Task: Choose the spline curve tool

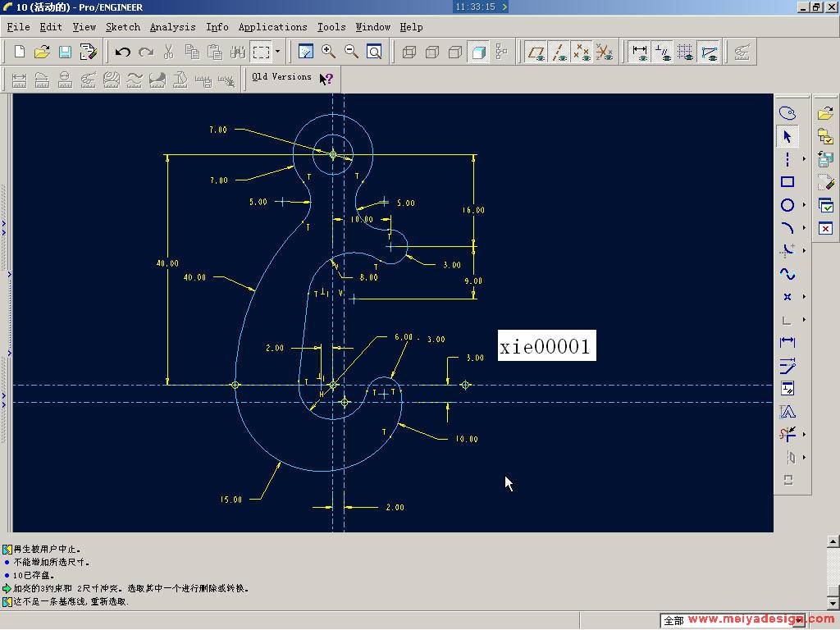Action: click(x=787, y=274)
